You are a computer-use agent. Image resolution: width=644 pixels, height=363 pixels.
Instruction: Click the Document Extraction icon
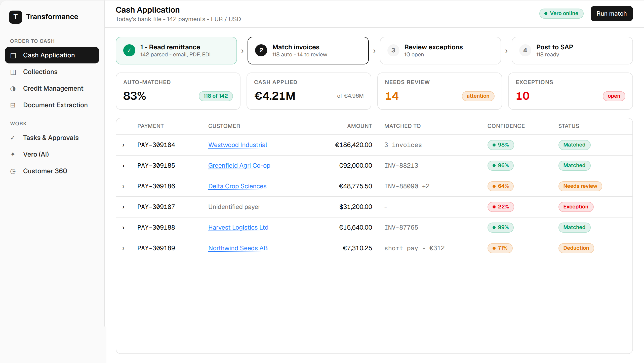(13, 105)
